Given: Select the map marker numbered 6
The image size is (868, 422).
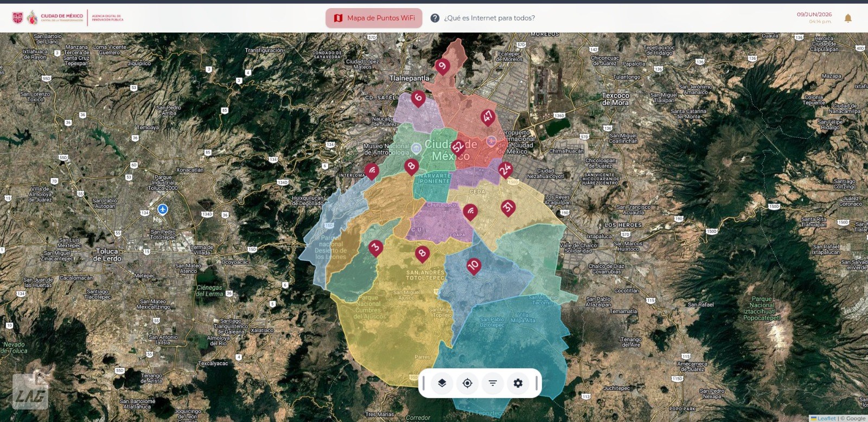Looking at the screenshot, I should (418, 99).
